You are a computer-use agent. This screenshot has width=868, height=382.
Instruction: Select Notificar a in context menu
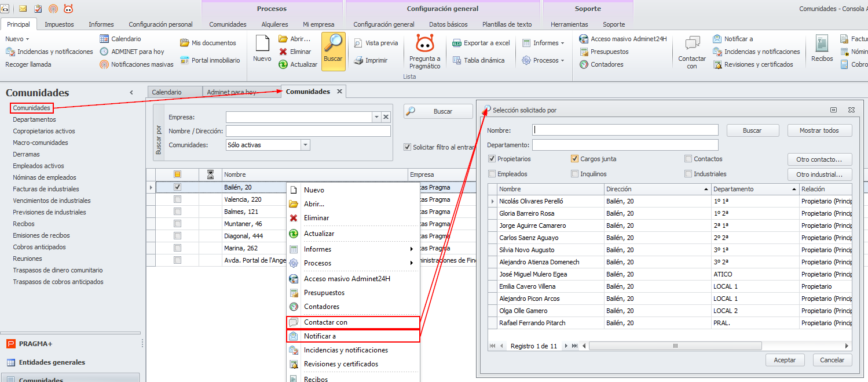pos(320,336)
